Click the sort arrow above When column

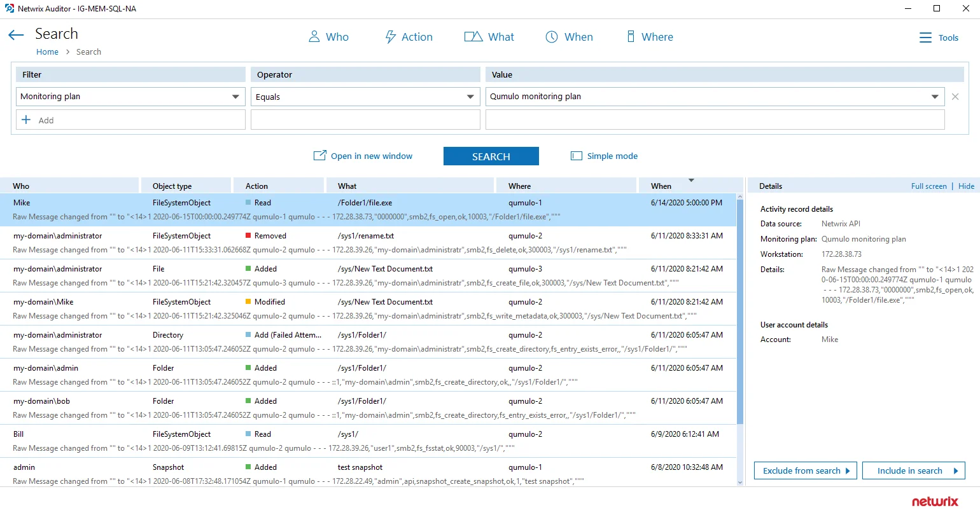691,181
